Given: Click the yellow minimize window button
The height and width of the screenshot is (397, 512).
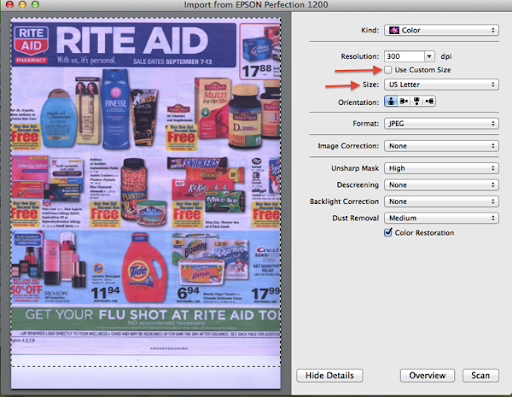Looking at the screenshot, I should 22,4.
